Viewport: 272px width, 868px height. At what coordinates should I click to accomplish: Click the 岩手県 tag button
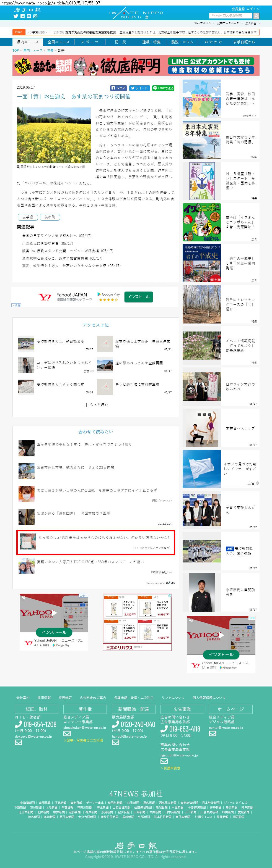click(x=28, y=217)
